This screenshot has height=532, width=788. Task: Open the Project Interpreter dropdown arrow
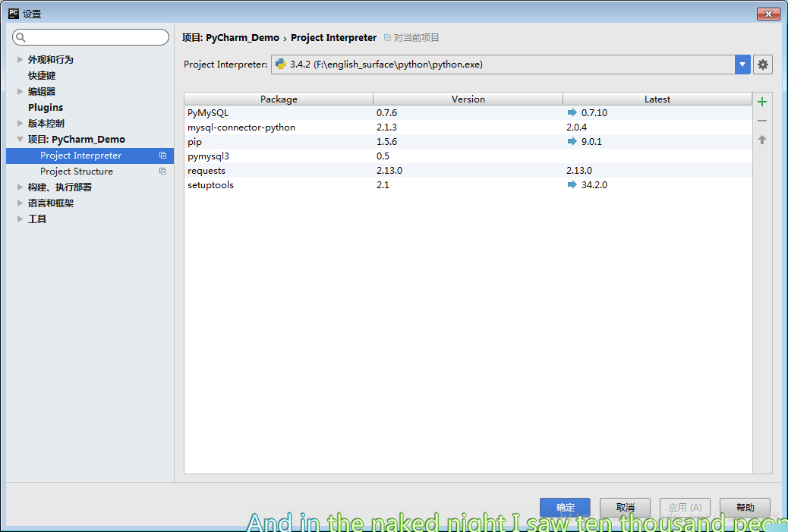pos(742,65)
